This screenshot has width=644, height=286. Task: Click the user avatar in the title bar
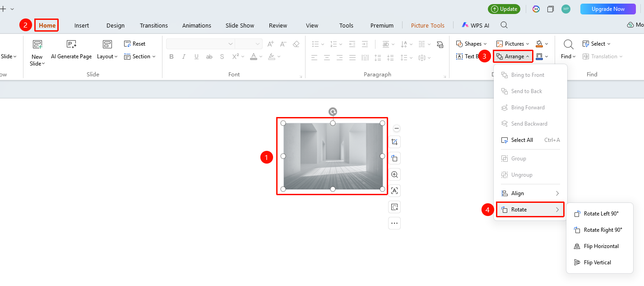point(565,9)
